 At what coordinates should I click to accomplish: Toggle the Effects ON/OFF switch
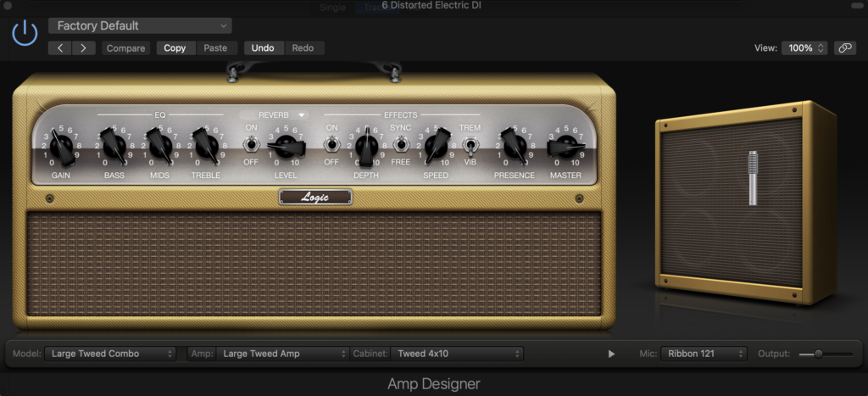pyautogui.click(x=331, y=145)
